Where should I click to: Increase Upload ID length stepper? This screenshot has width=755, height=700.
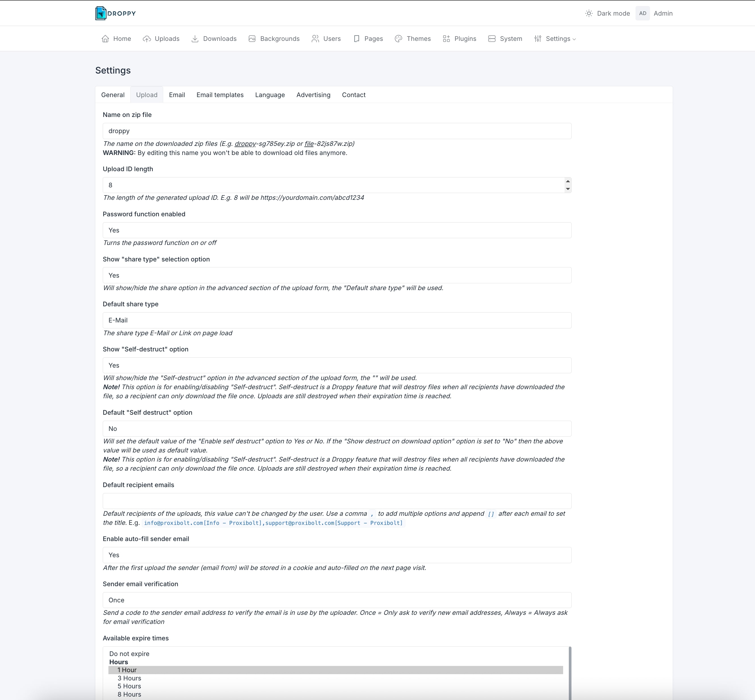[567, 181]
